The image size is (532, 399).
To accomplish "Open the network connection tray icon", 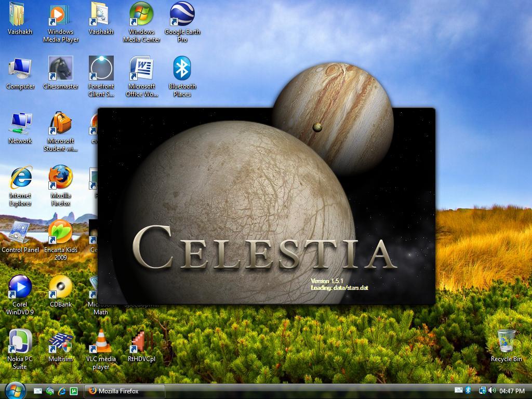I will click(482, 391).
